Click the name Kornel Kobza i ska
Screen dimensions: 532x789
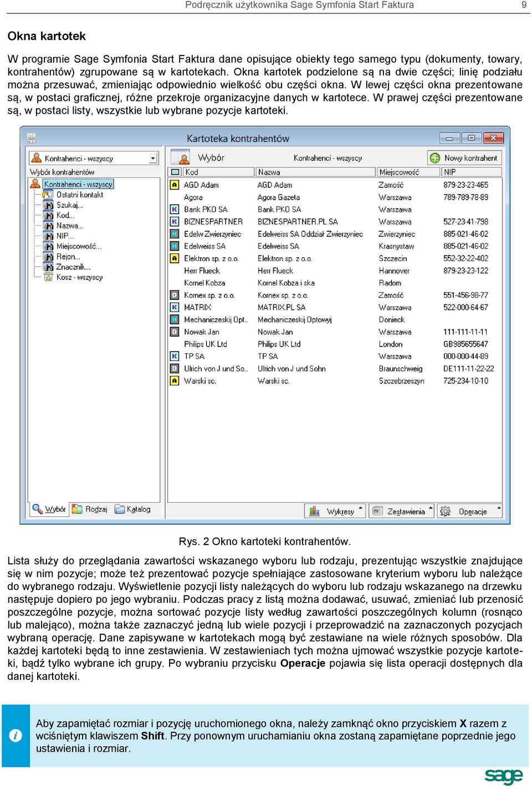286,283
